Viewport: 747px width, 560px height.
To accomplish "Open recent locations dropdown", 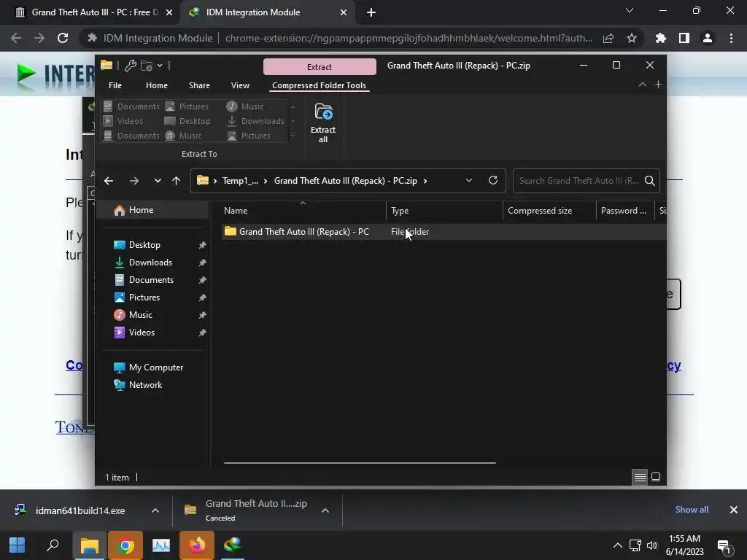I will tap(158, 181).
